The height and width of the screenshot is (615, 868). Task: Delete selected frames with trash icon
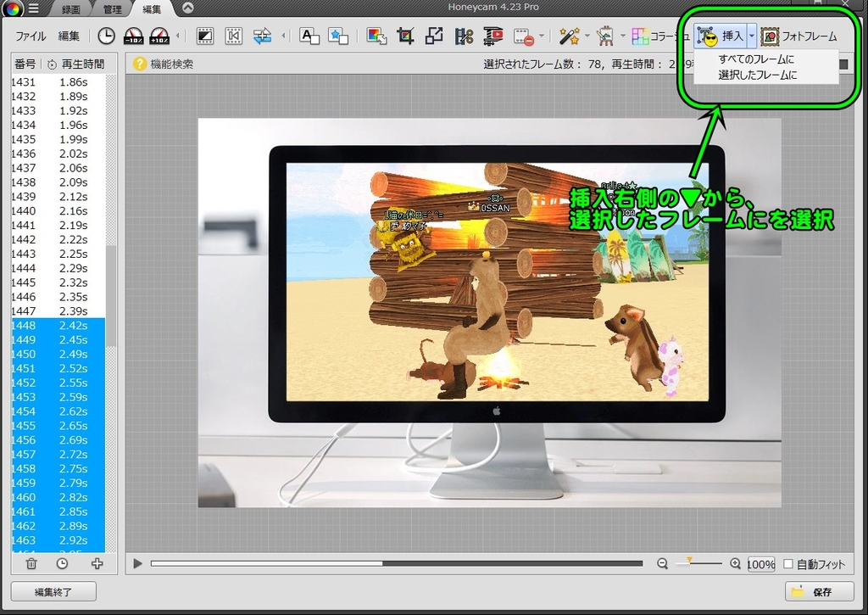tap(31, 564)
